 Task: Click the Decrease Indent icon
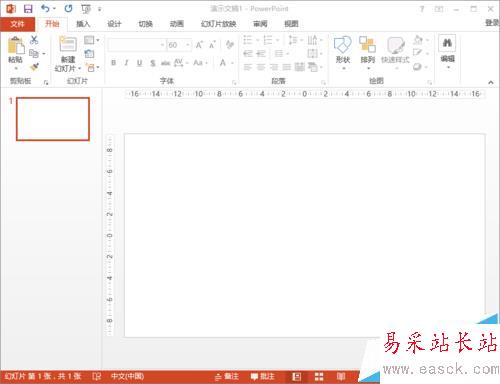point(248,53)
